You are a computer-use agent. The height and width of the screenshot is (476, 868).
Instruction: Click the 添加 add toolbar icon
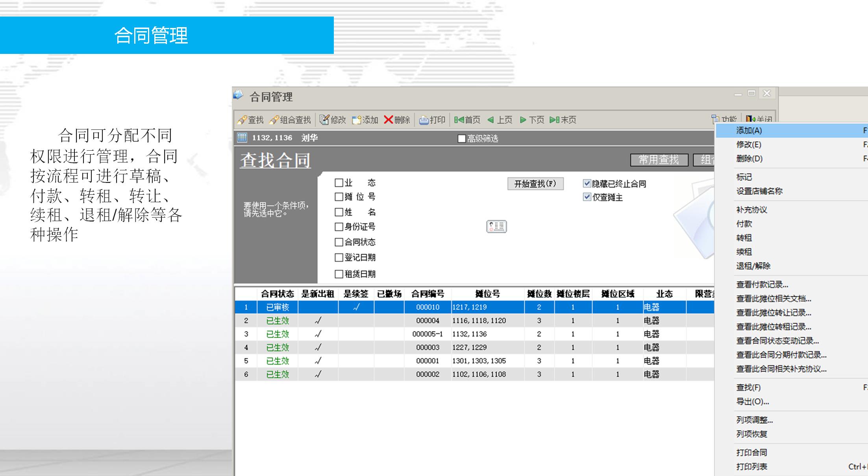coord(356,120)
